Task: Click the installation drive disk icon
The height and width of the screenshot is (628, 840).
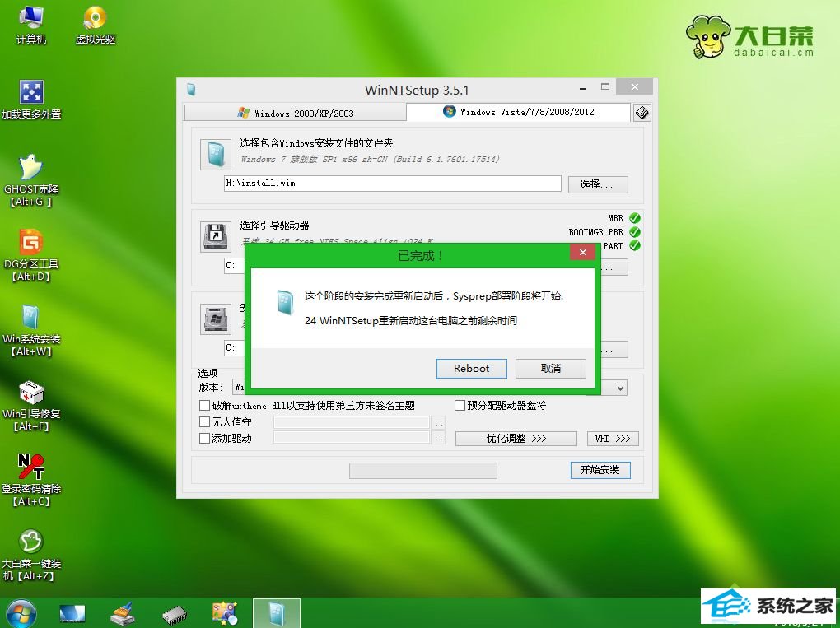Action: (216, 319)
